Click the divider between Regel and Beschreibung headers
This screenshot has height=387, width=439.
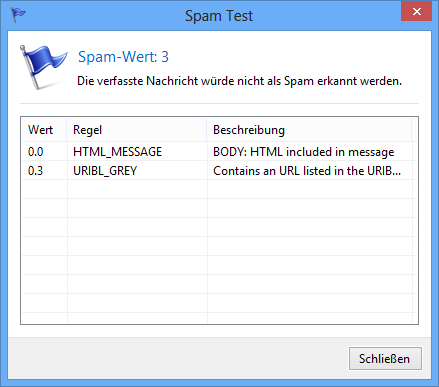(207, 130)
